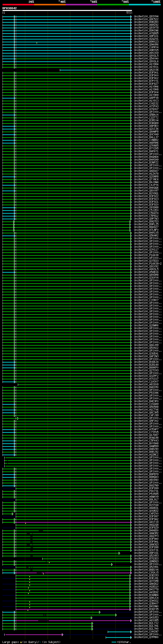Viewport: 163px width, 644px height.
Task: Select the query name BP038842
Action: [x=10, y=8]
